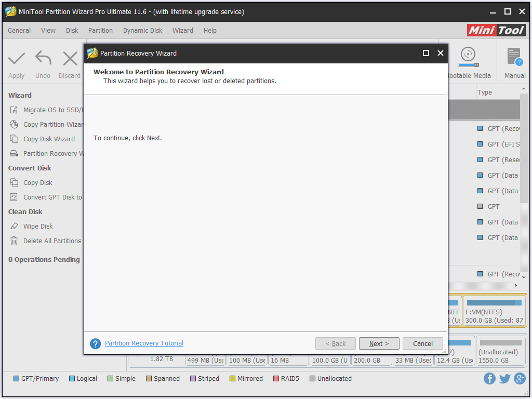Open the Help menu
Image resolution: width=532 pixels, height=399 pixels.
(210, 31)
